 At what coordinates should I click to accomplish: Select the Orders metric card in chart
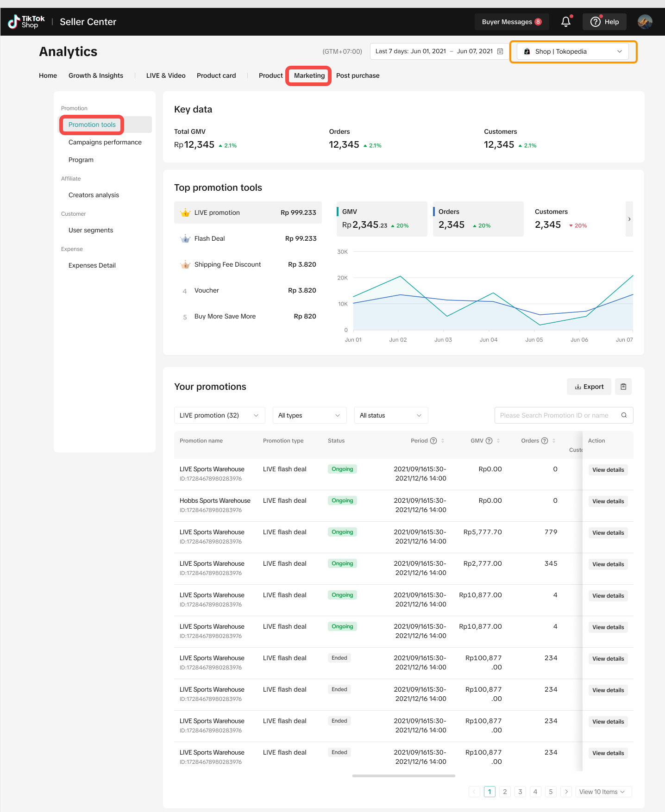(478, 219)
